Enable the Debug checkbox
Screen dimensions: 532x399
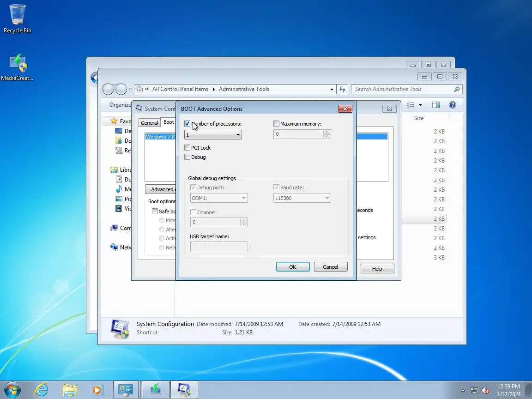[x=187, y=157]
